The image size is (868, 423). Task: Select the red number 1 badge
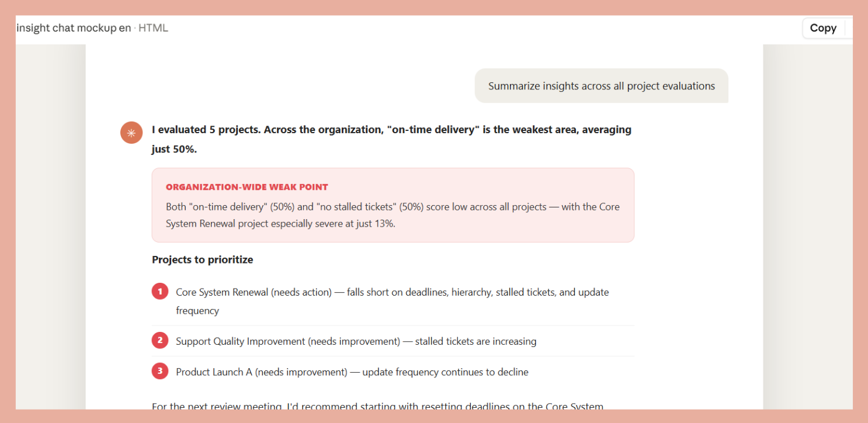pyautogui.click(x=160, y=291)
